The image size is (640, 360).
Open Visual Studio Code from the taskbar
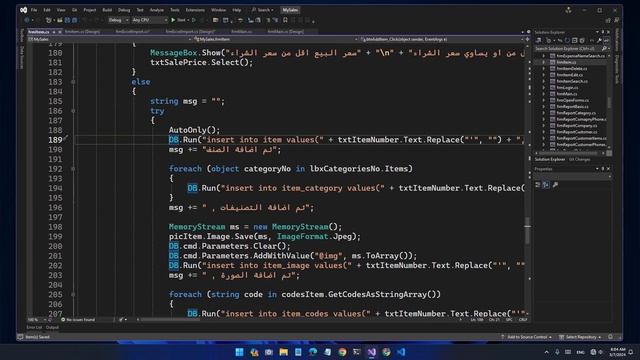pos(401,352)
